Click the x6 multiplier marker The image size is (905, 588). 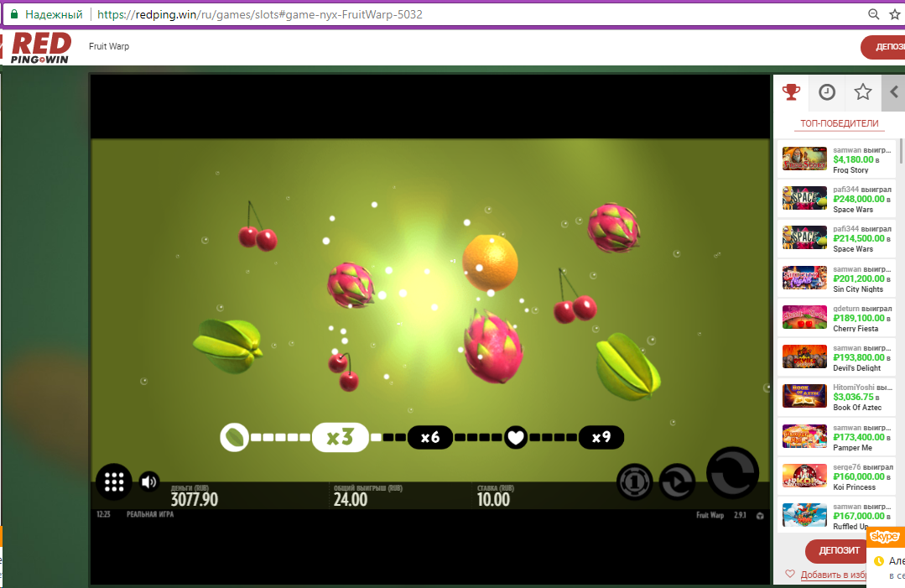(430, 437)
